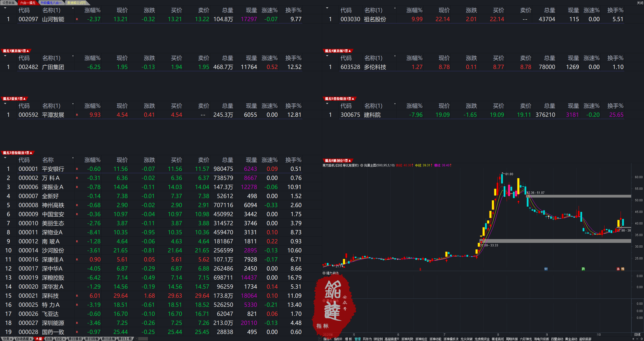Open the 龙虎榜资金 indicator
The width and height of the screenshot is (644, 341).
(x=482, y=339)
